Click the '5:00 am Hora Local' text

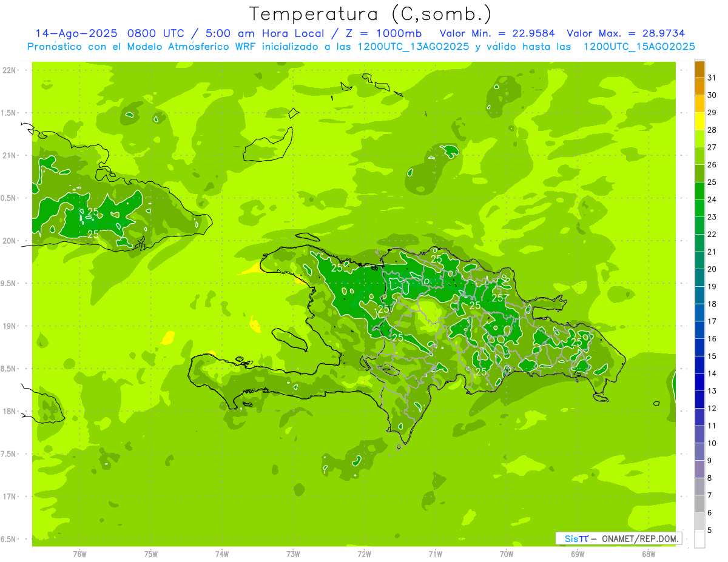click(266, 33)
